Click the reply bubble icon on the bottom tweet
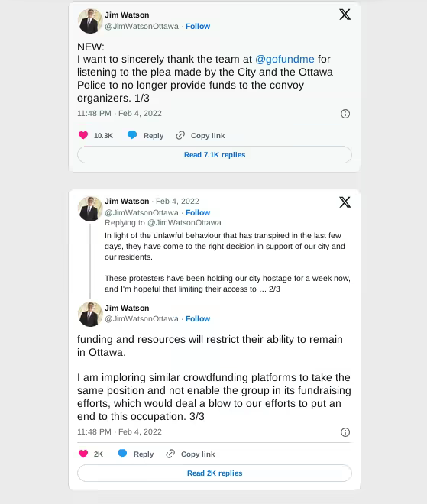This screenshot has height=504, width=427. 122,453
